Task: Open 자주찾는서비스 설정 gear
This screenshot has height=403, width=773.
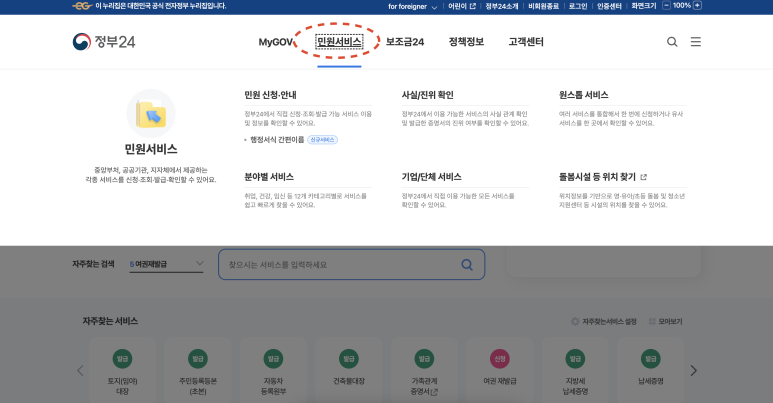Action: coord(604,322)
